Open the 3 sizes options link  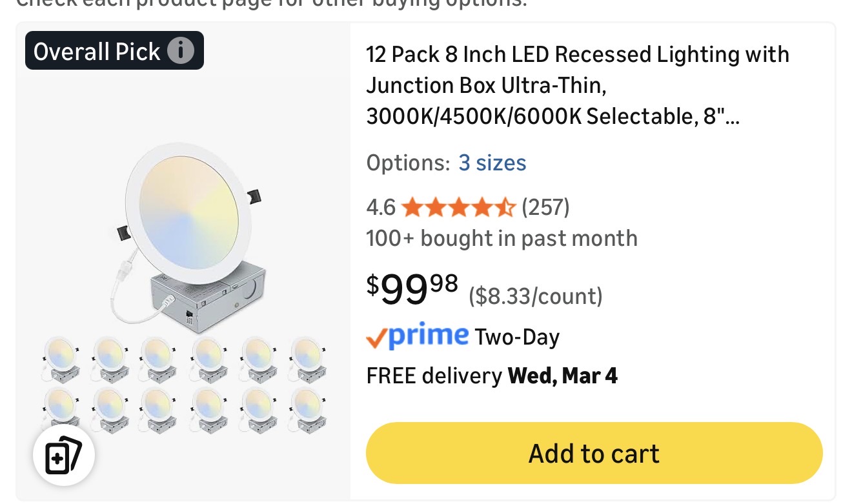tap(492, 163)
